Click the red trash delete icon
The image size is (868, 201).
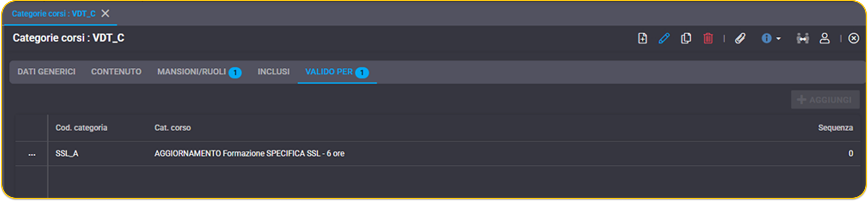(708, 38)
